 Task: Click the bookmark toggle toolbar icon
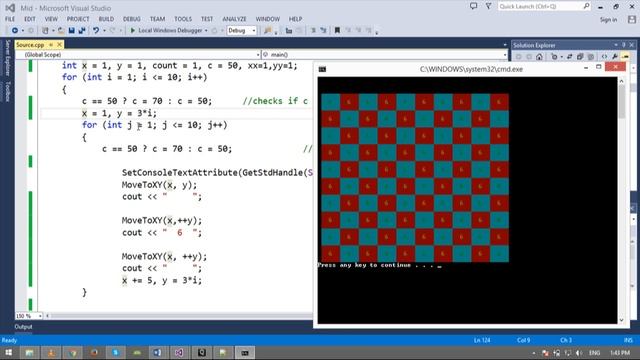337,31
